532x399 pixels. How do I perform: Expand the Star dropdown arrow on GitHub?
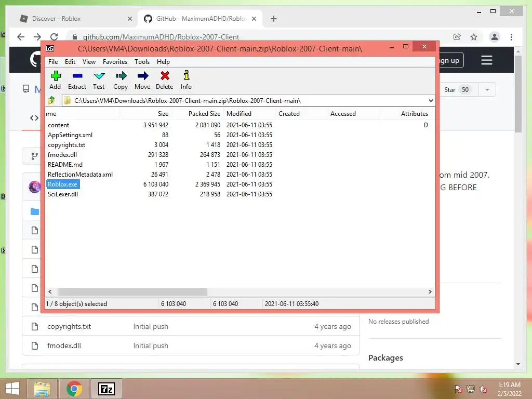click(487, 90)
